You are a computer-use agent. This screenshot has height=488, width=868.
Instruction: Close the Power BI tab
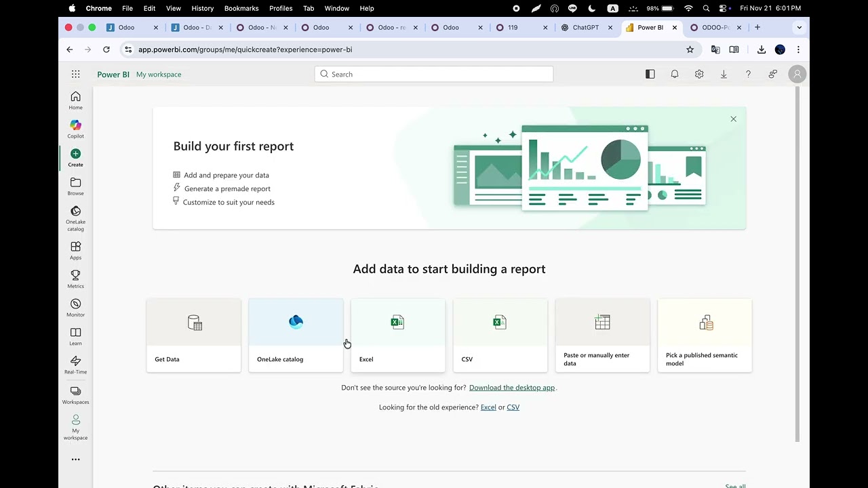pos(675,28)
